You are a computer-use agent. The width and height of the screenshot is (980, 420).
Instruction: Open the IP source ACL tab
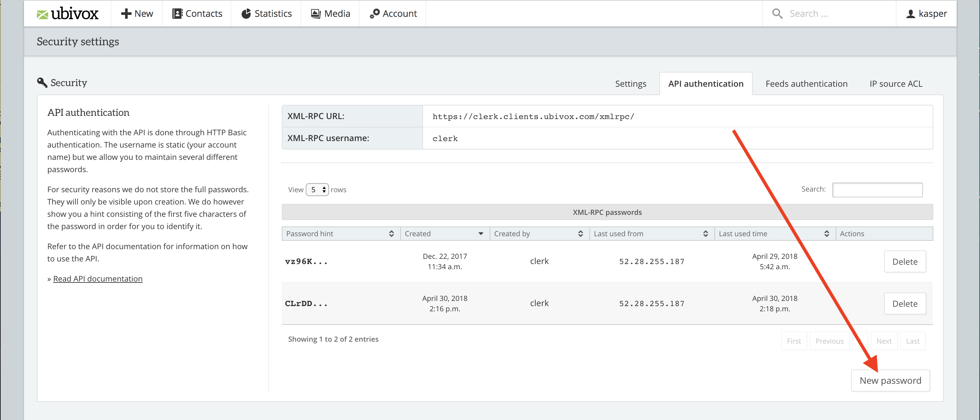point(895,83)
